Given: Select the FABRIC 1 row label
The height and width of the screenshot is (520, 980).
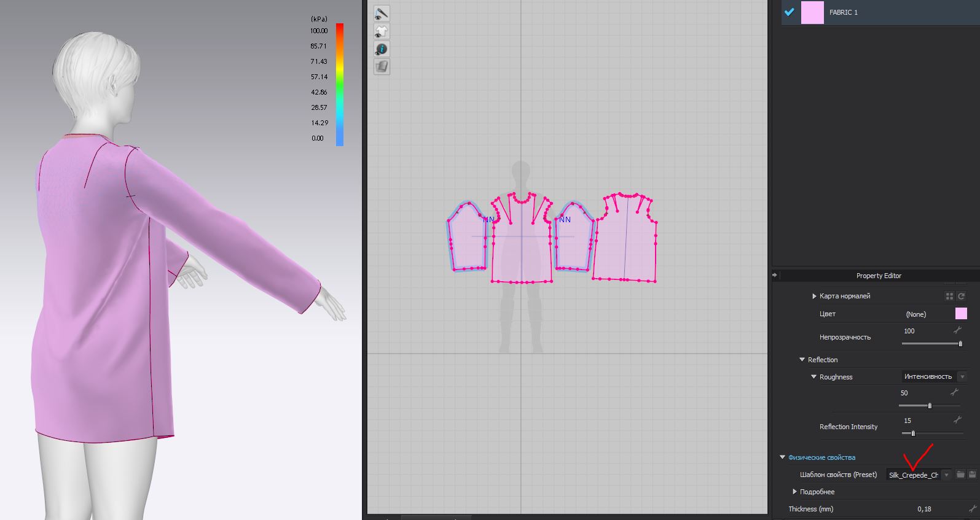Looking at the screenshot, I should tap(843, 12).
